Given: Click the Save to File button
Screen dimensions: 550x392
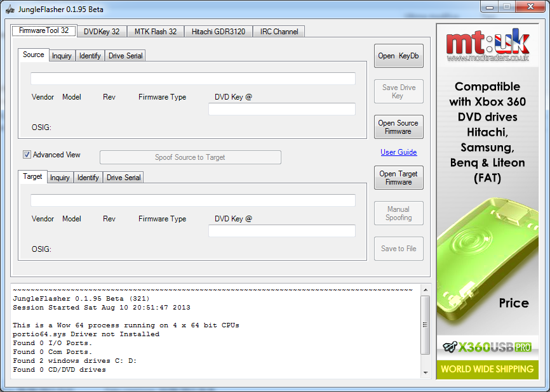Looking at the screenshot, I should (398, 249).
